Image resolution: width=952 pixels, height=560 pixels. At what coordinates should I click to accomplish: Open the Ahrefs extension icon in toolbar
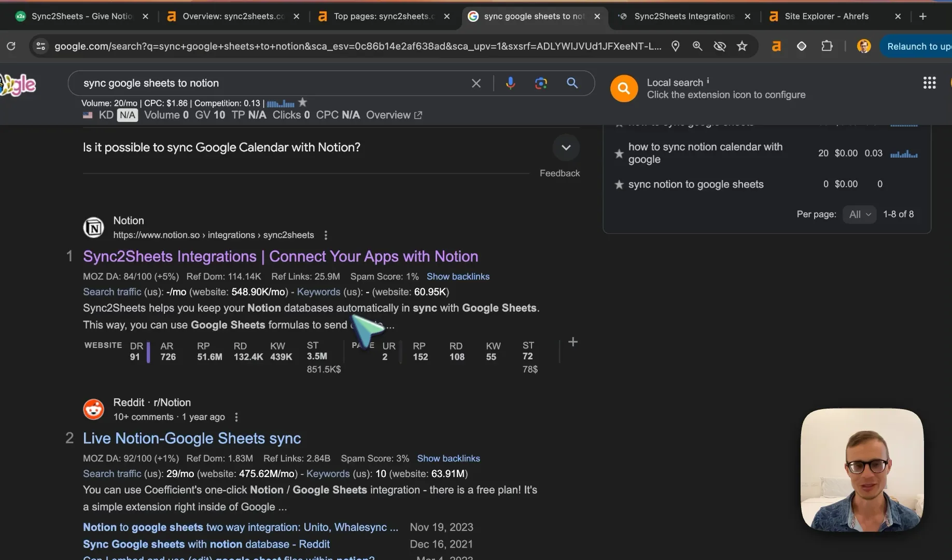pos(776,46)
